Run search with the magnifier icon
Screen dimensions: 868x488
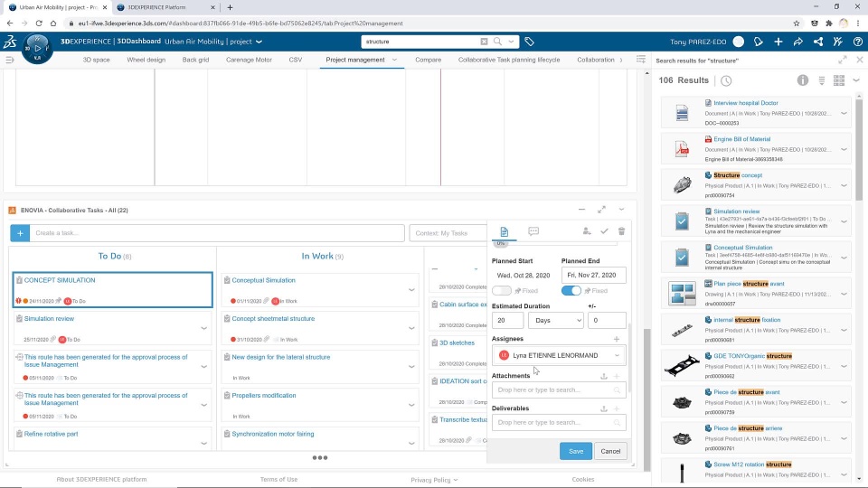pos(497,42)
